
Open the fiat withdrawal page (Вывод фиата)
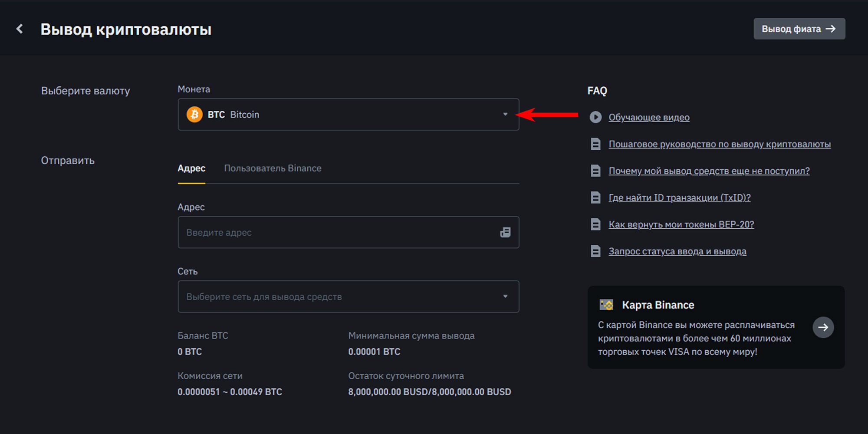pos(799,29)
